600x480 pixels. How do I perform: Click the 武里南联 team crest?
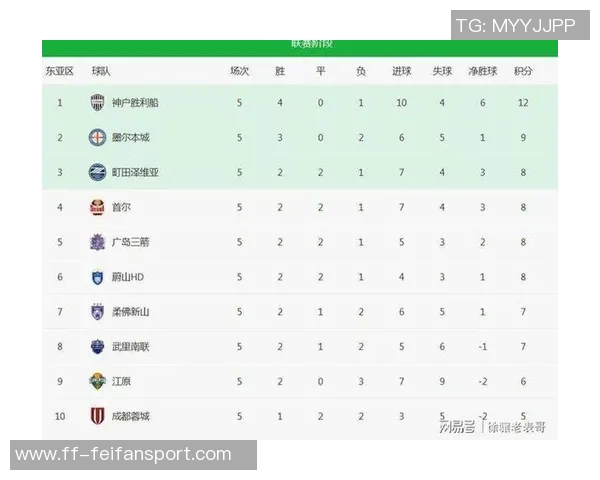click(97, 347)
